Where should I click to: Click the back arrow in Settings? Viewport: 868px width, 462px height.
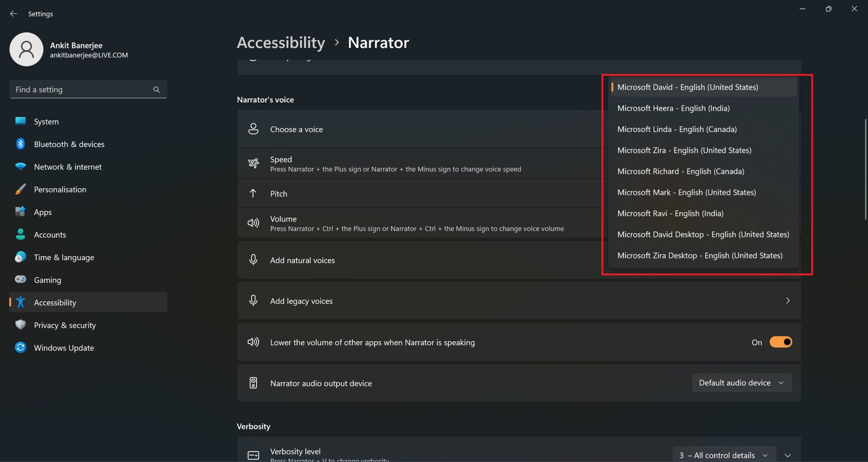click(x=14, y=14)
